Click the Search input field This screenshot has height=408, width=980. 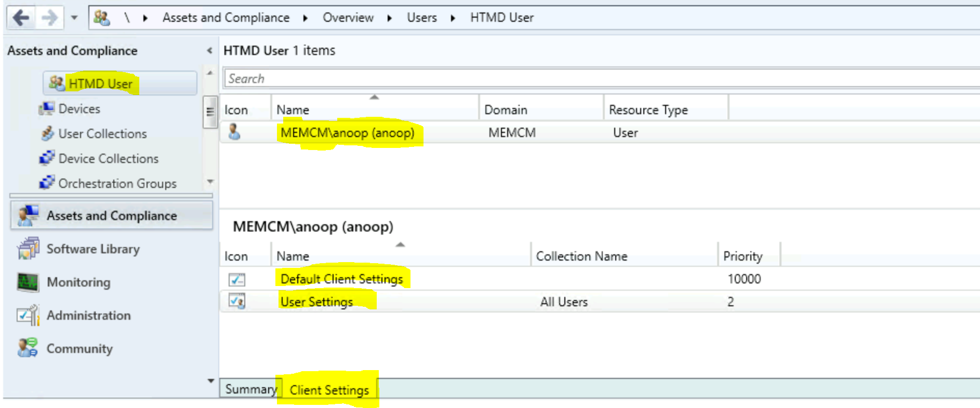(x=598, y=79)
